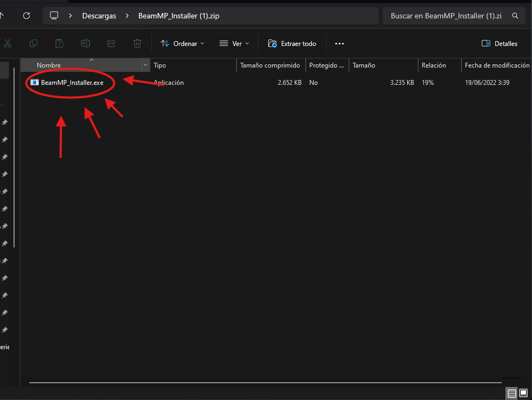Viewport: 532px width, 400px height.
Task: Click the search magnifier icon
Action: (x=515, y=16)
